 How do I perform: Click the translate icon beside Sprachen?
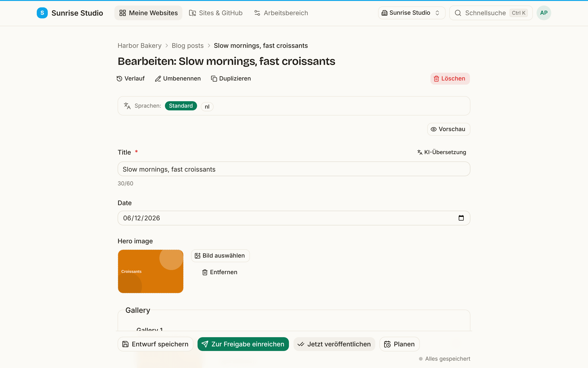pos(127,106)
